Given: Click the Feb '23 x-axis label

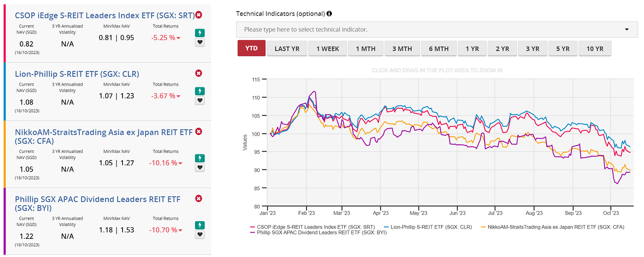Looking at the screenshot, I should [x=306, y=213].
